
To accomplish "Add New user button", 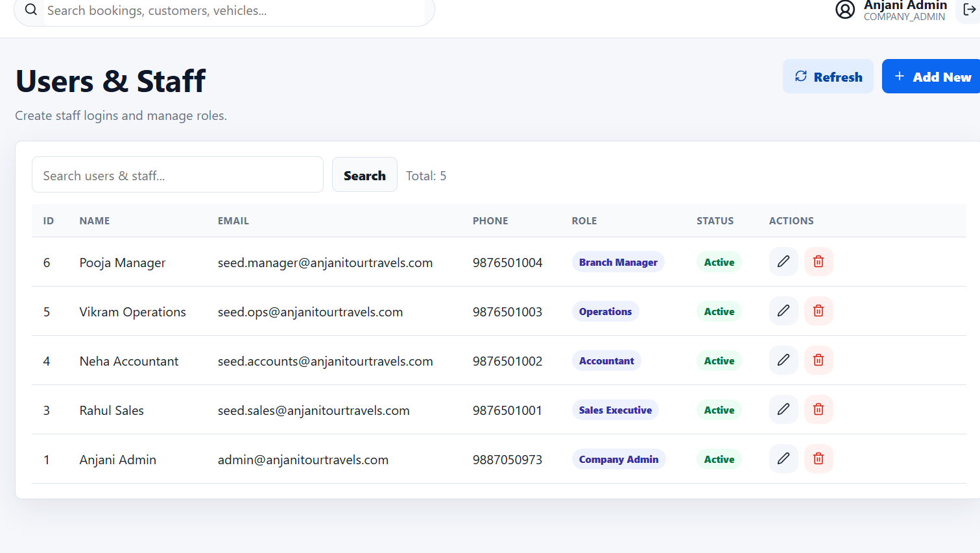I will [931, 76].
